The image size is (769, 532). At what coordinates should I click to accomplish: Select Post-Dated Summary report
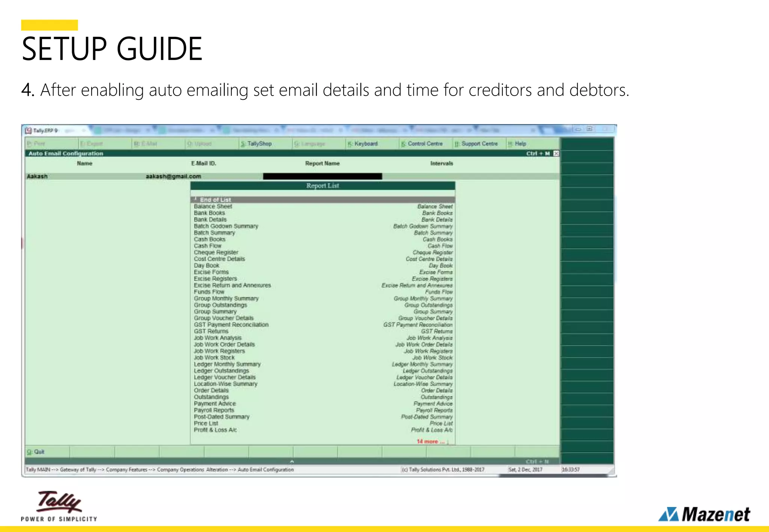pyautogui.click(x=323, y=417)
